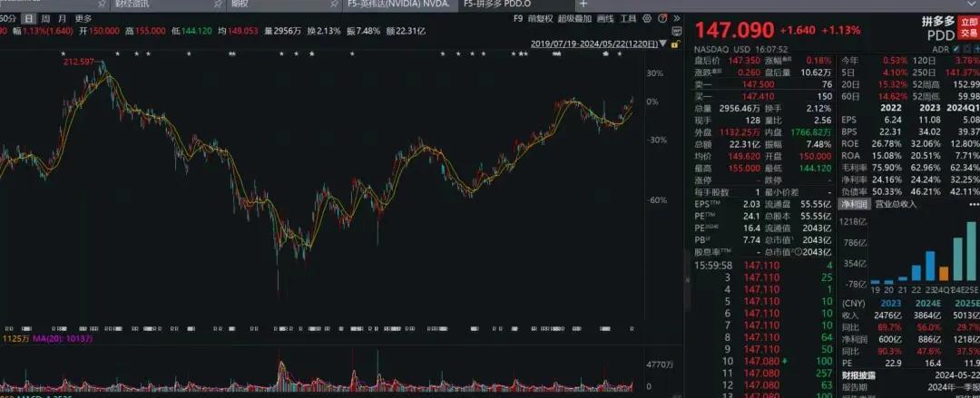Screen dimensions: 980x398
Task: Click the MA(20) volume indicator label
Action: pyautogui.click(x=61, y=339)
